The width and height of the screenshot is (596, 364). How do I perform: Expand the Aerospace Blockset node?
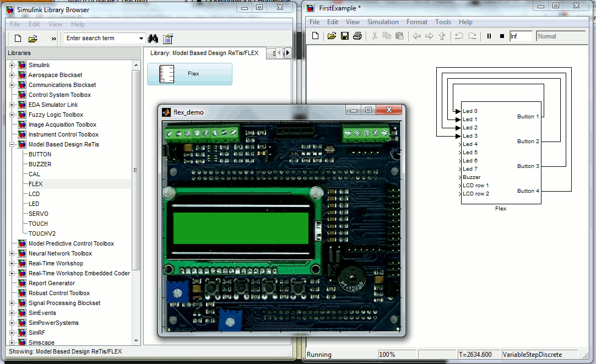[x=12, y=75]
